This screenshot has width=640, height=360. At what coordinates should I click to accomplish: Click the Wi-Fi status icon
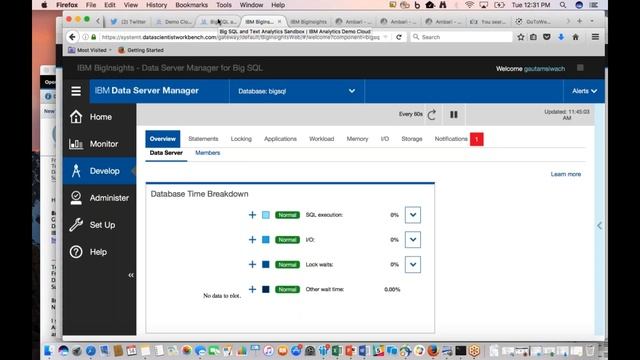[x=470, y=5]
